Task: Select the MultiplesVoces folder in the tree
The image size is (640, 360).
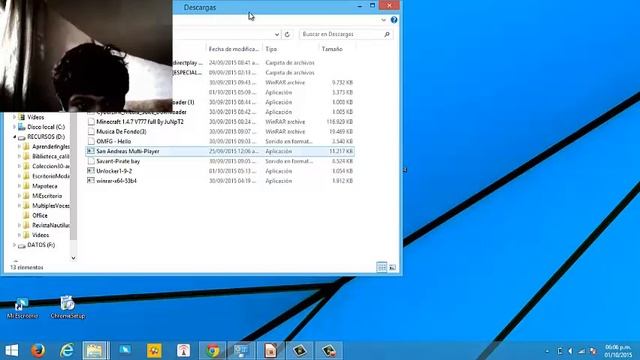Action: pyautogui.click(x=51, y=205)
